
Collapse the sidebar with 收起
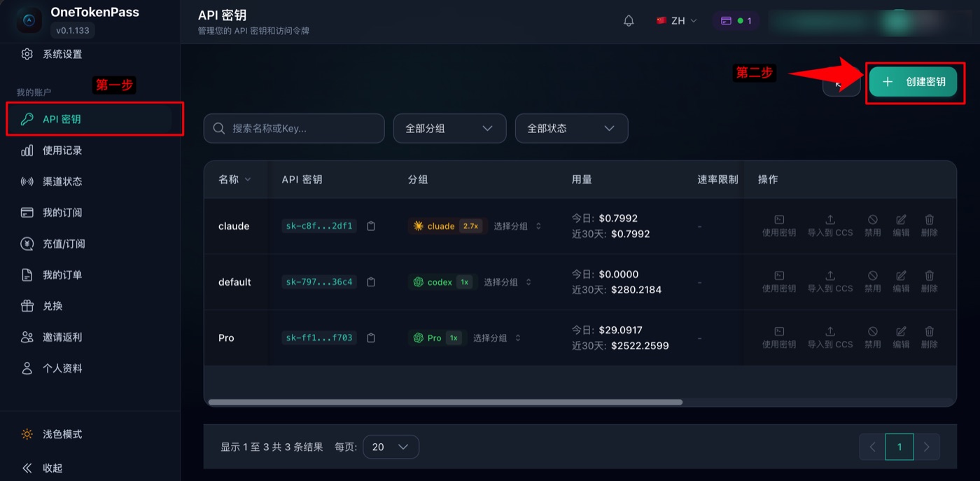coord(90,468)
